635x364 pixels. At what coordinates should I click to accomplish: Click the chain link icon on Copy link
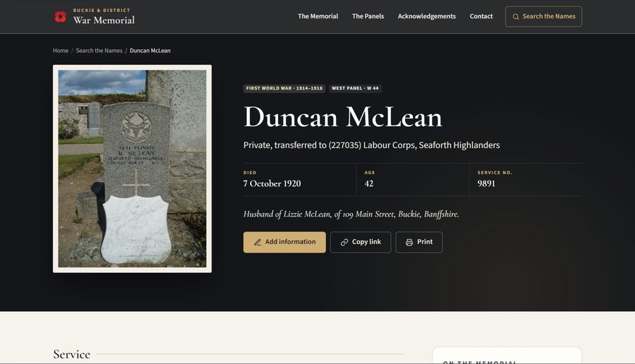(x=344, y=242)
